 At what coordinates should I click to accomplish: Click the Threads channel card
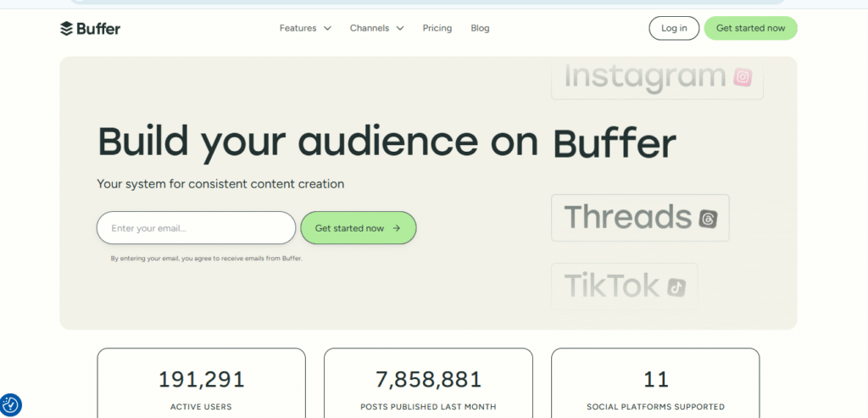tap(640, 218)
